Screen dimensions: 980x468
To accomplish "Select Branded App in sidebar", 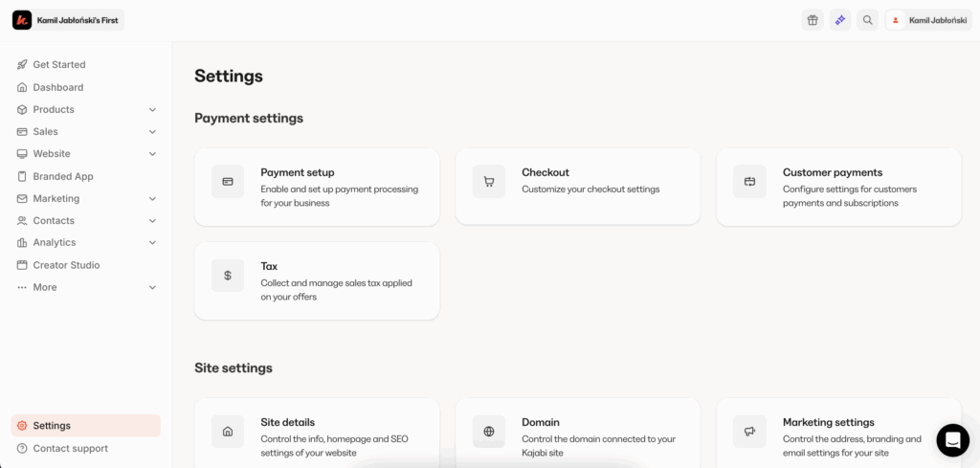I will coord(63,176).
